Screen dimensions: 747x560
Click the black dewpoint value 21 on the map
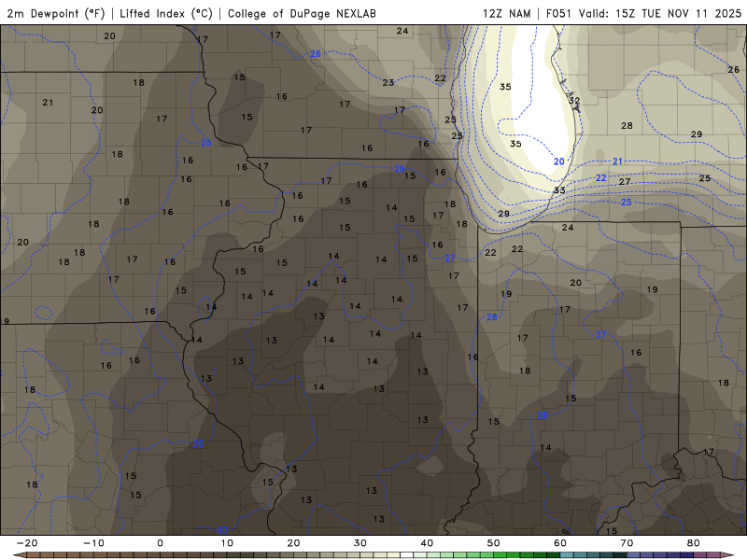tap(48, 103)
